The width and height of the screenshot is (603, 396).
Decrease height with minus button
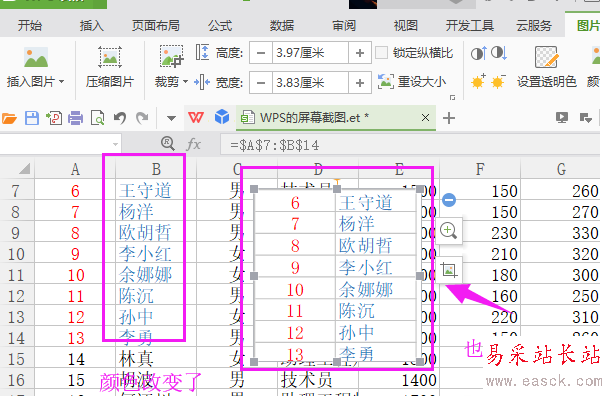click(261, 53)
